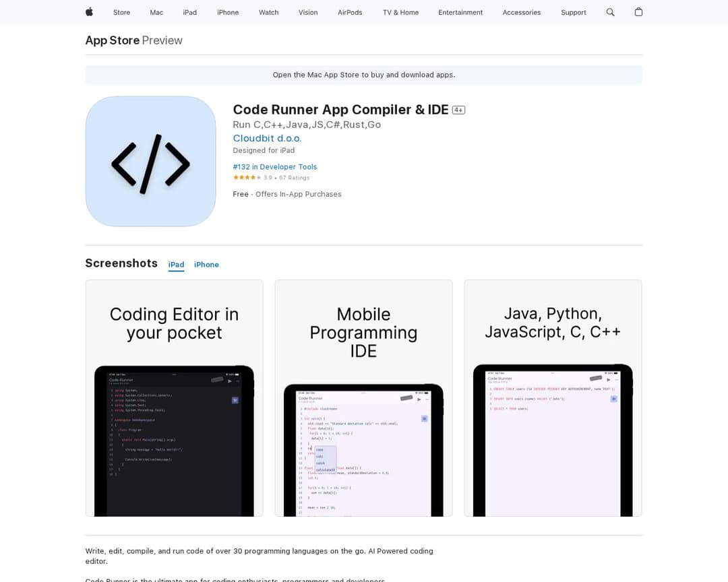This screenshot has height=582, width=728.
Task: Open the TV & Home menu item
Action: click(400, 13)
